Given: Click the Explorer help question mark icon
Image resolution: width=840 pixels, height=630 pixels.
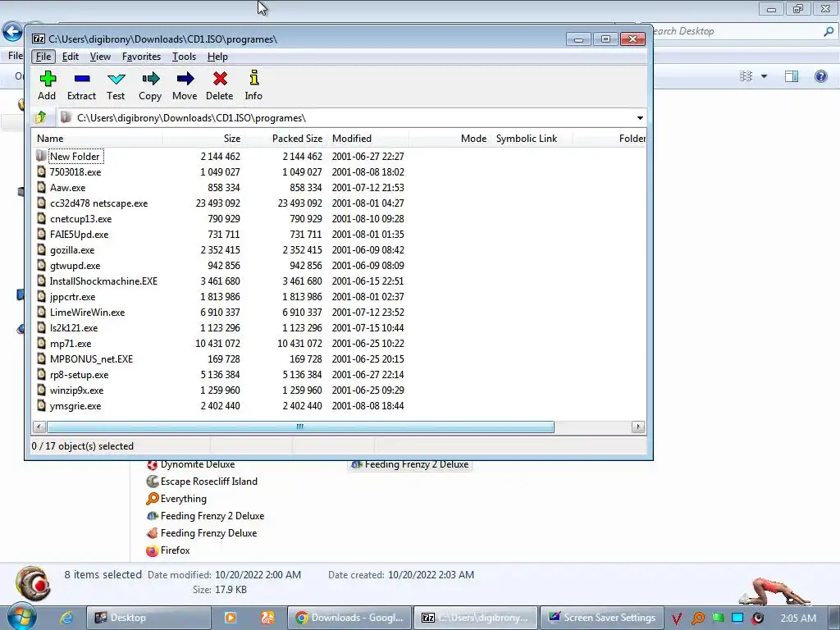Looking at the screenshot, I should click(x=820, y=76).
